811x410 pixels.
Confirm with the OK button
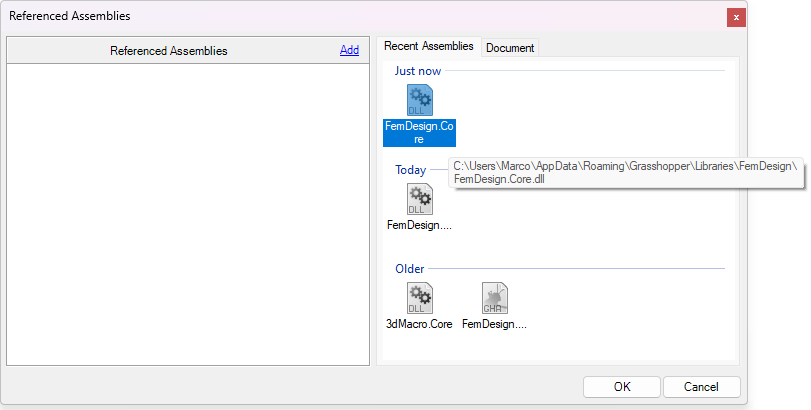[x=622, y=387]
